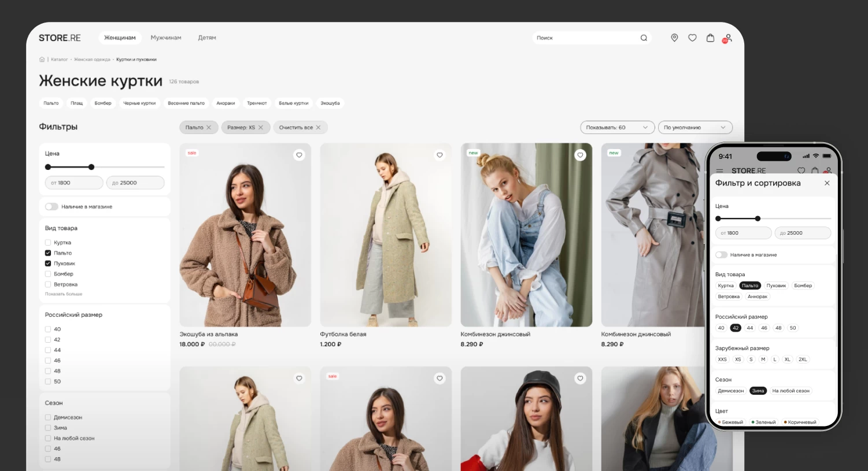
Task: Favorite the Экошуба из альпака product
Action: click(x=299, y=155)
